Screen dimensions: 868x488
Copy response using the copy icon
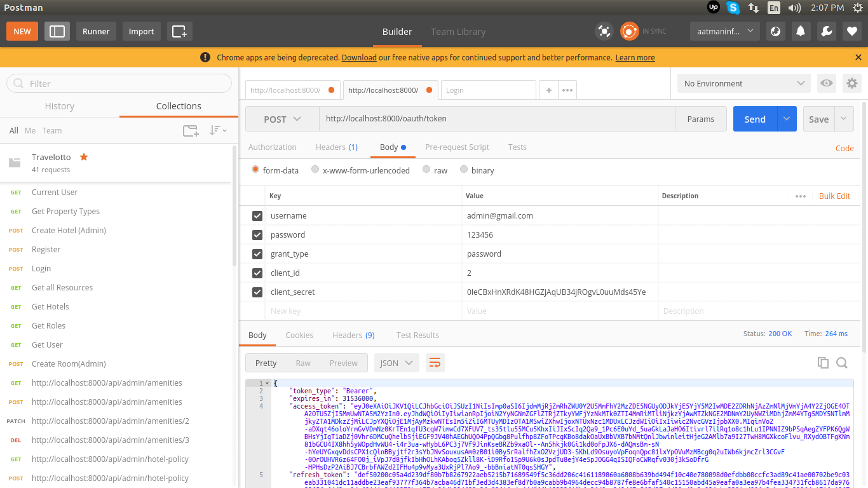823,363
